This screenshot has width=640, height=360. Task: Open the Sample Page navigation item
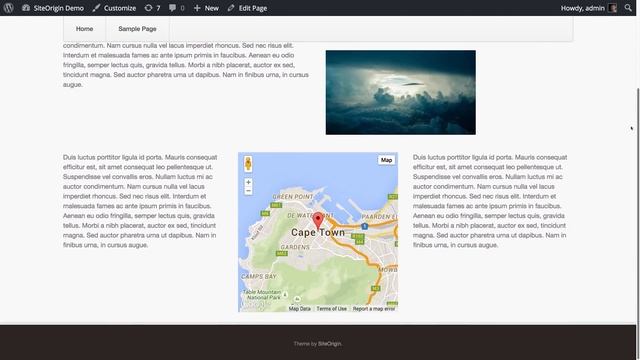(138, 29)
